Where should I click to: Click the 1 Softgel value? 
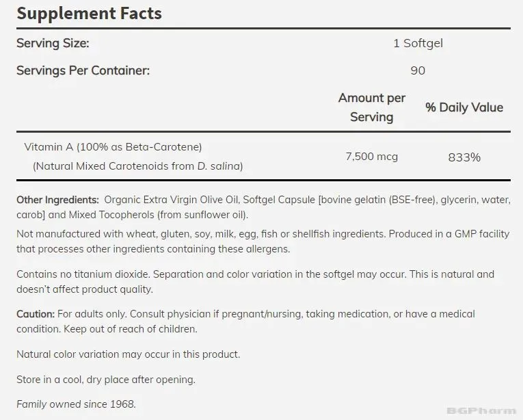(x=418, y=43)
